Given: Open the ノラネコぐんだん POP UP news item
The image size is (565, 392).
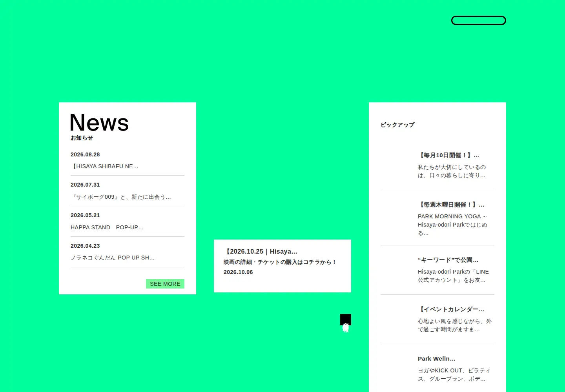Looking at the screenshot, I should (x=128, y=252).
